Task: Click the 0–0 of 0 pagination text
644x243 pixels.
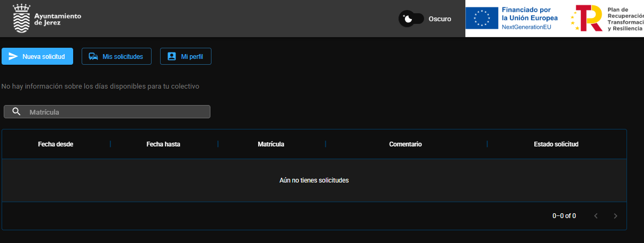Action: [x=564, y=216]
